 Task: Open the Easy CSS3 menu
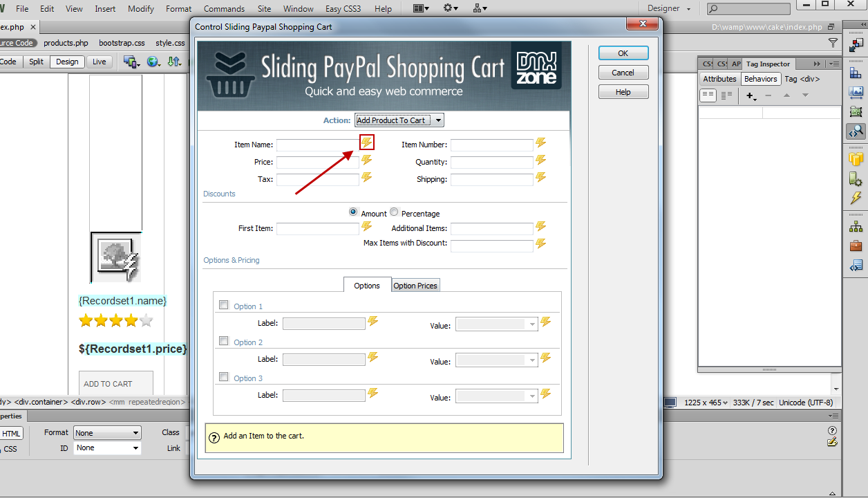point(343,9)
